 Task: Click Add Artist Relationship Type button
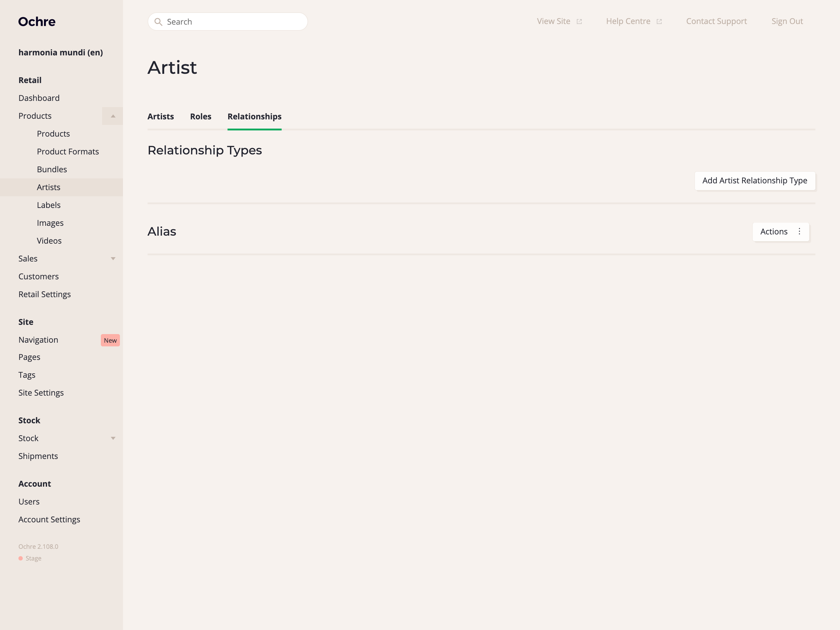pyautogui.click(x=755, y=181)
